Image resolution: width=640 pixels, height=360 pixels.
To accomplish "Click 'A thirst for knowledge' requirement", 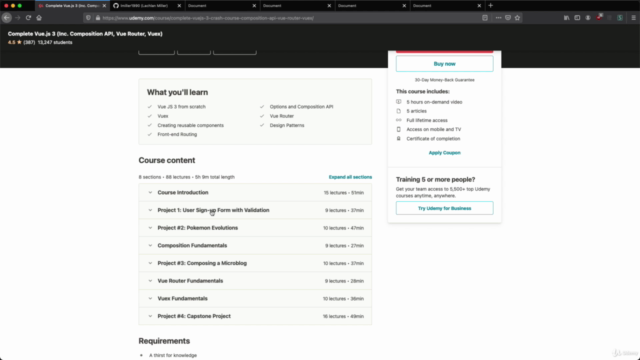I will 173,356.
